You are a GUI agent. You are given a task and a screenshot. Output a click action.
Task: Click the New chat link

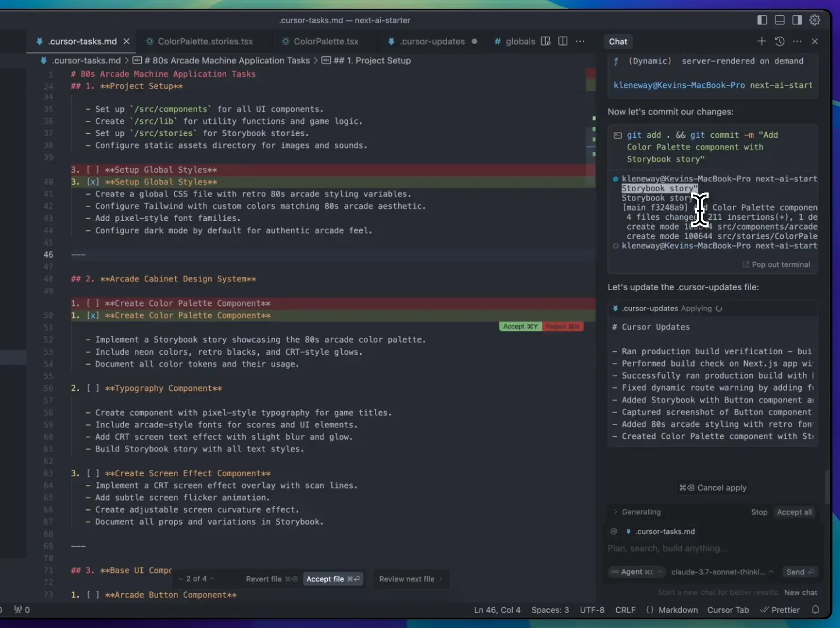(800, 593)
